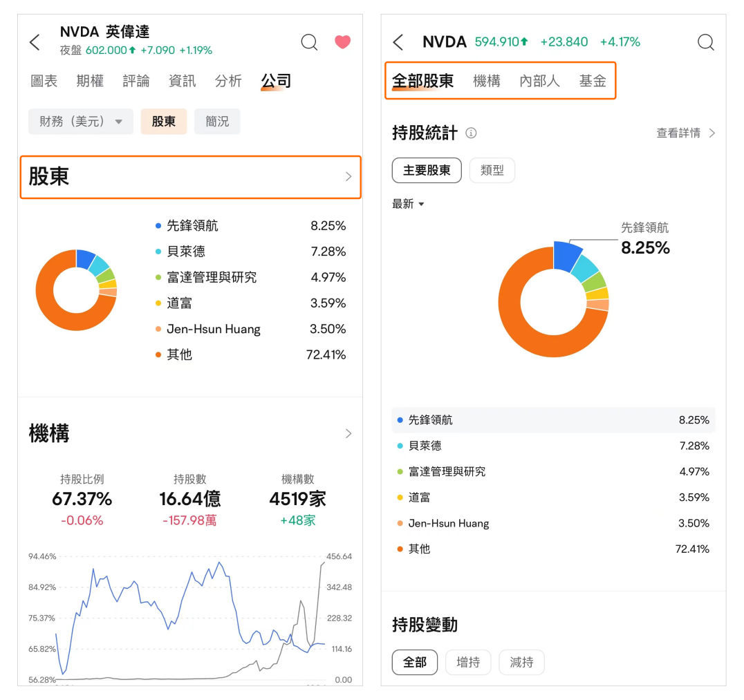Select the 全部 holdings change filter
Viewport: 744px width, 700px height.
[x=415, y=662]
